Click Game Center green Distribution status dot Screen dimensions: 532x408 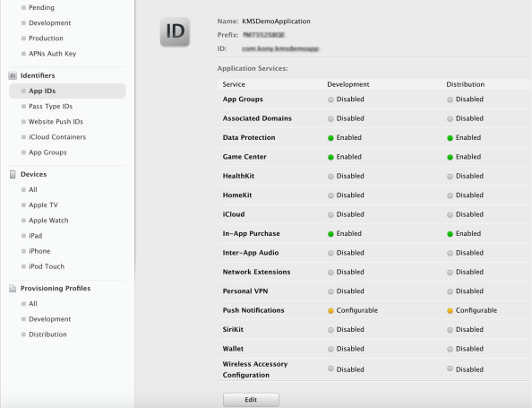click(x=450, y=157)
